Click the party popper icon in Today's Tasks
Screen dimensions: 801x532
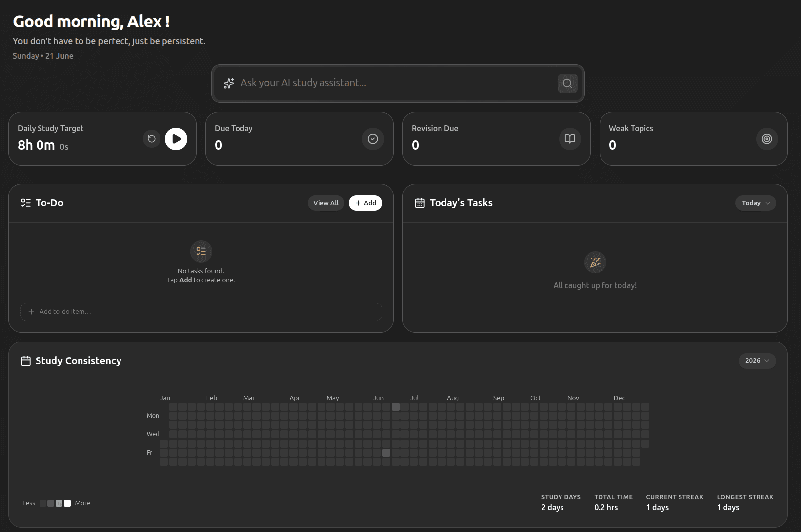[x=595, y=262]
